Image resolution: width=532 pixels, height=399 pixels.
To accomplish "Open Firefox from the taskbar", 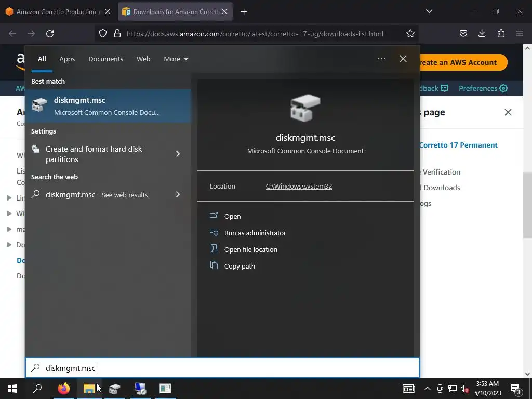I will (x=64, y=389).
